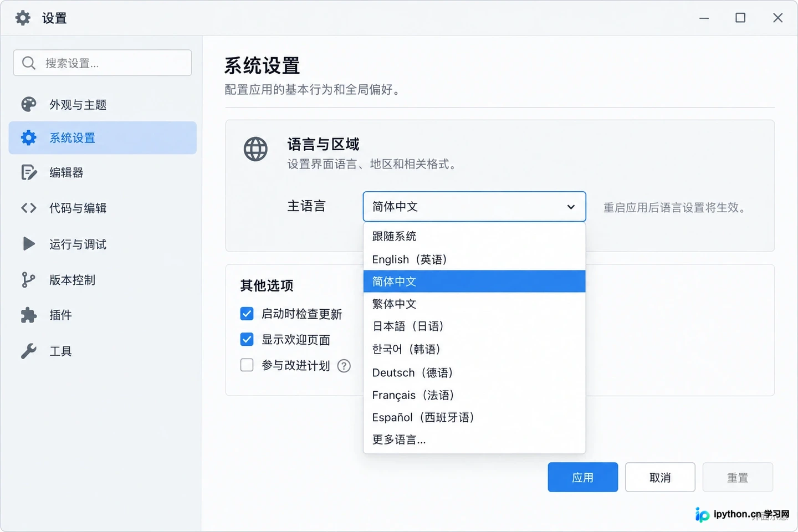Close the 设置 window
This screenshot has height=532, width=798.
[778, 18]
